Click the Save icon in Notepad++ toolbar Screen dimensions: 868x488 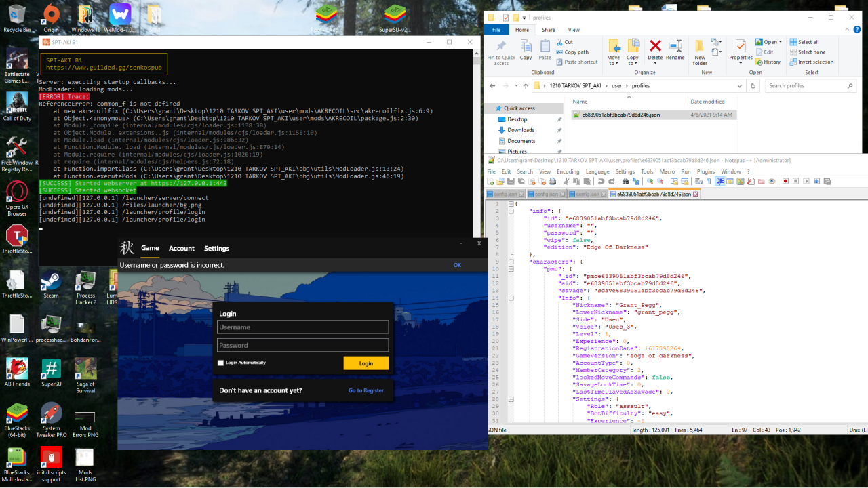point(511,181)
